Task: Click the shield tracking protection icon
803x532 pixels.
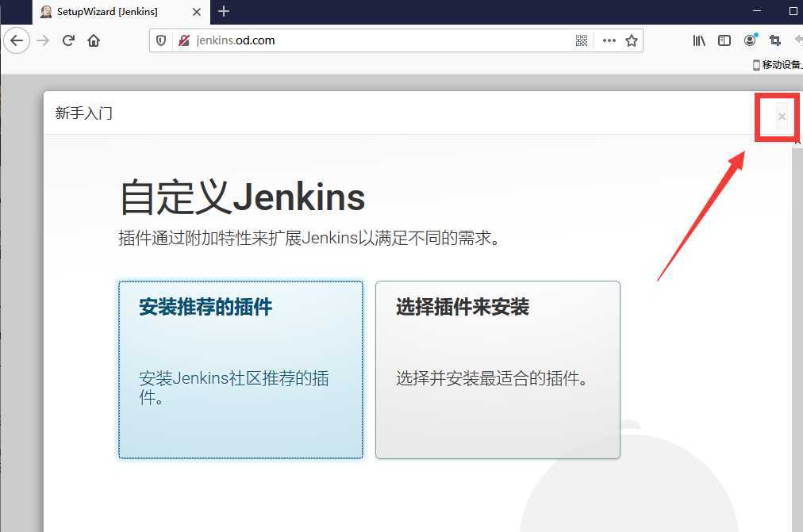Action: 161,40
